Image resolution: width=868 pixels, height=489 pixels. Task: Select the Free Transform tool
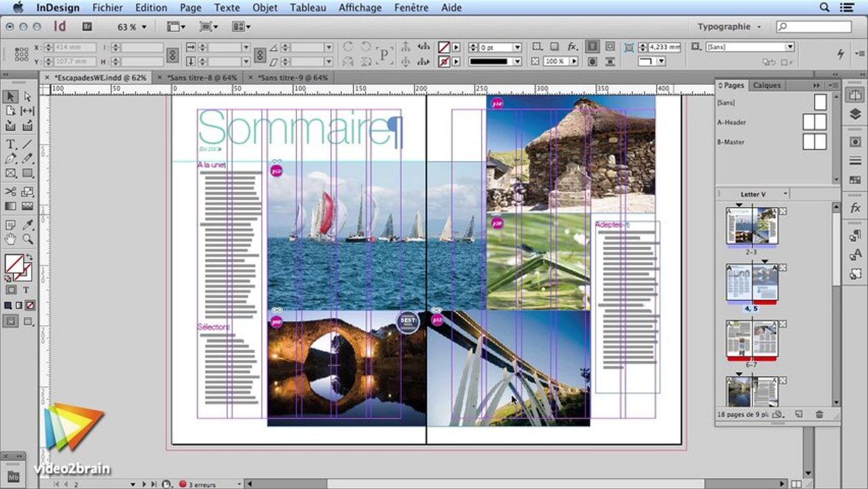click(x=28, y=192)
